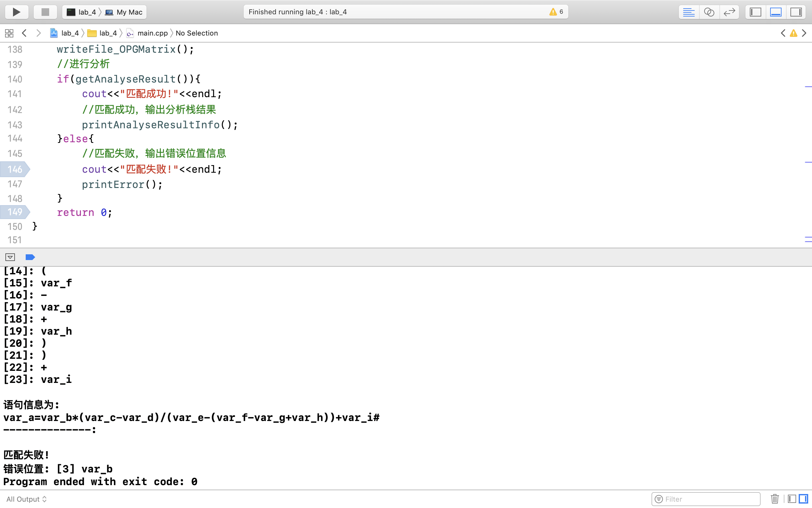Image resolution: width=812 pixels, height=508 pixels.
Task: Click 'Program ended with exit code: 0'
Action: tap(100, 481)
